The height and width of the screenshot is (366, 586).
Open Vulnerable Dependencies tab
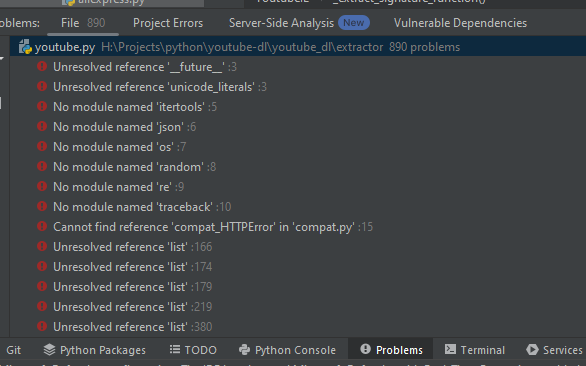(460, 23)
